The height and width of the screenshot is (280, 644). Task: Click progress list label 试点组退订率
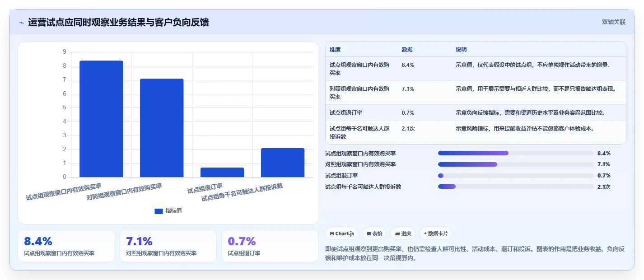point(341,176)
